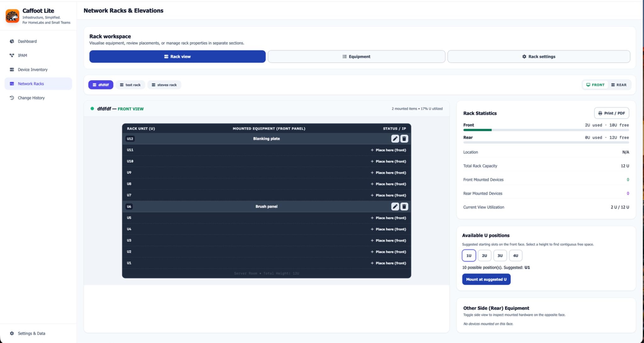The image size is (644, 343).
Task: Click the plus icon in row U1
Action: [x=372, y=263]
